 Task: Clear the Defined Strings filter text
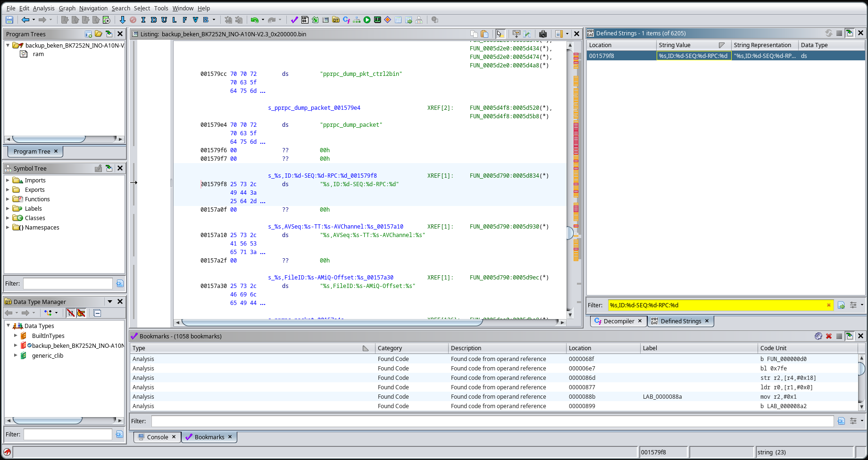coord(828,305)
